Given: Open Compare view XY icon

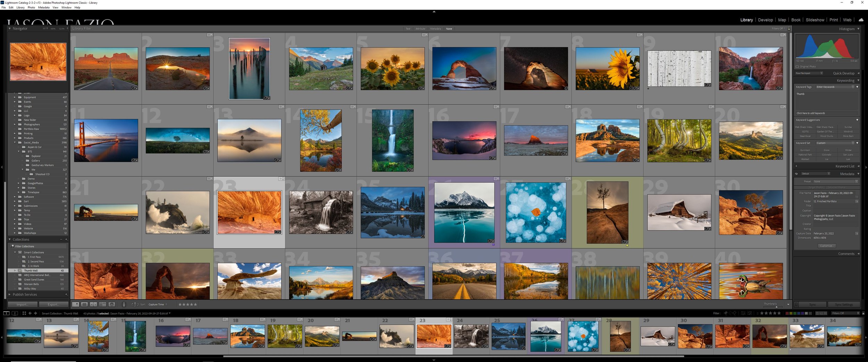Looking at the screenshot, I should (x=93, y=304).
